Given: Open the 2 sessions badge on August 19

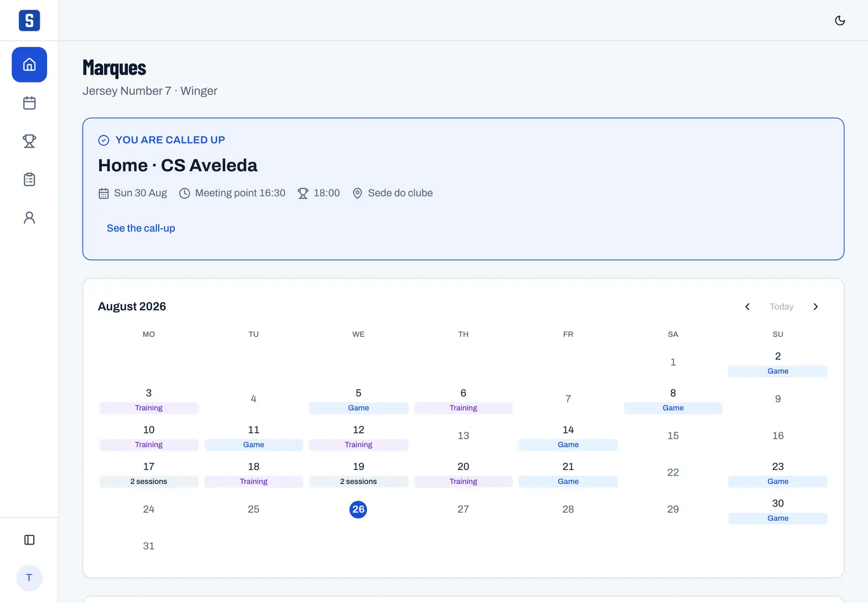Looking at the screenshot, I should pyautogui.click(x=358, y=481).
